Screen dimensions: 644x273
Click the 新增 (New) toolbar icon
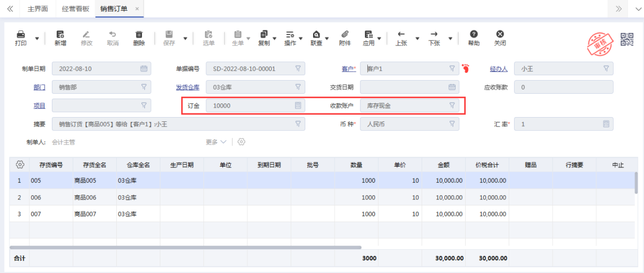(x=60, y=38)
